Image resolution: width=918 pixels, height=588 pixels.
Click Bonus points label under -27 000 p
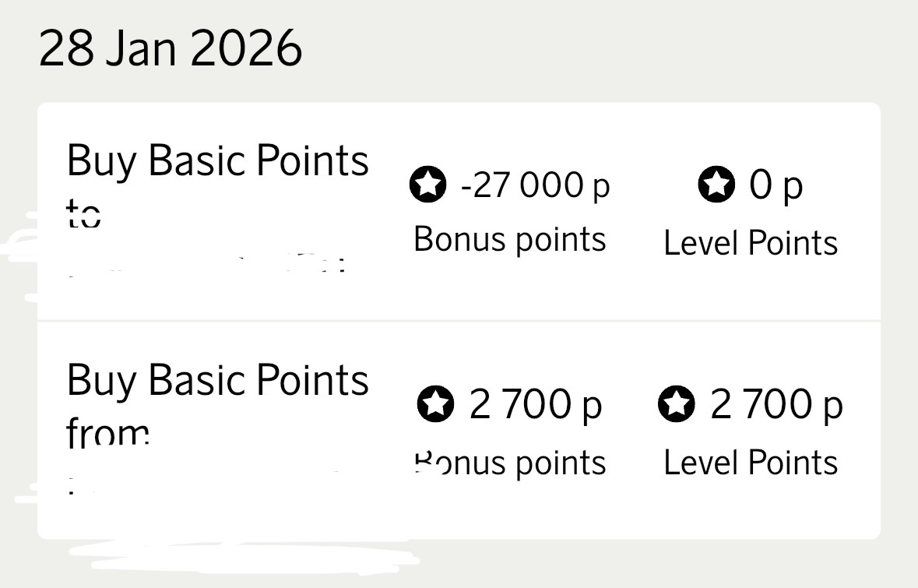(509, 240)
